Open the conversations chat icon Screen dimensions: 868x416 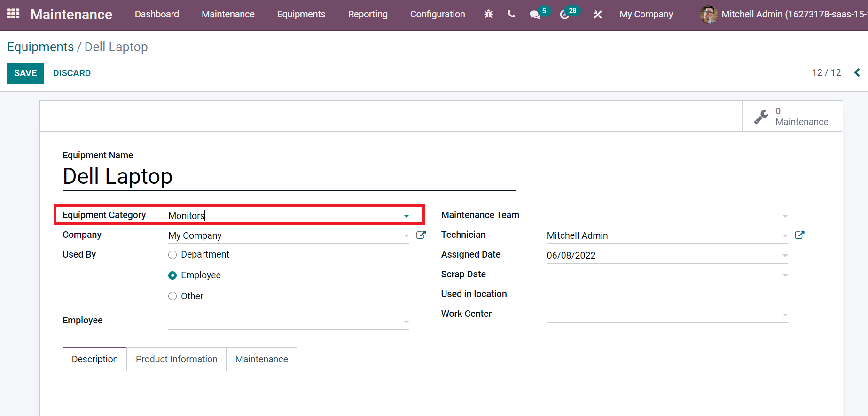click(x=535, y=15)
